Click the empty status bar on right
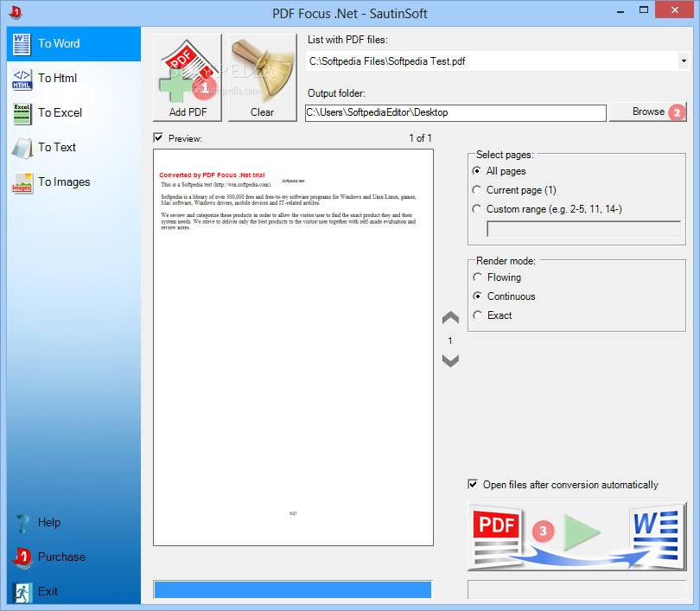This screenshot has width=700, height=611. pyautogui.click(x=576, y=589)
